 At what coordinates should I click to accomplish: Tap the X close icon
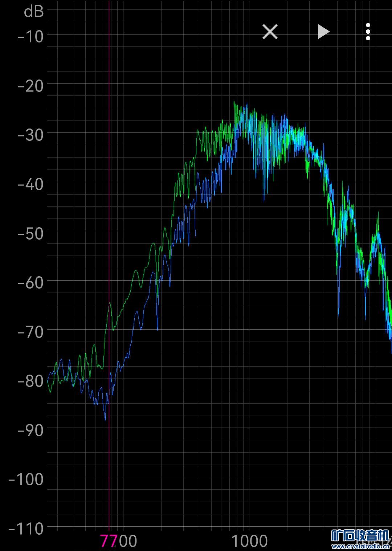(x=270, y=32)
